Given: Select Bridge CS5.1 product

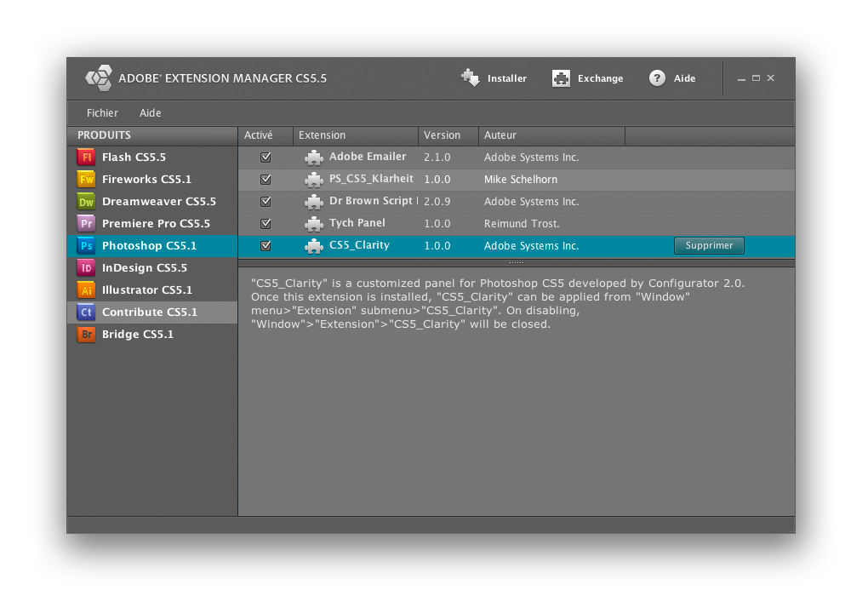Looking at the screenshot, I should click(x=152, y=335).
